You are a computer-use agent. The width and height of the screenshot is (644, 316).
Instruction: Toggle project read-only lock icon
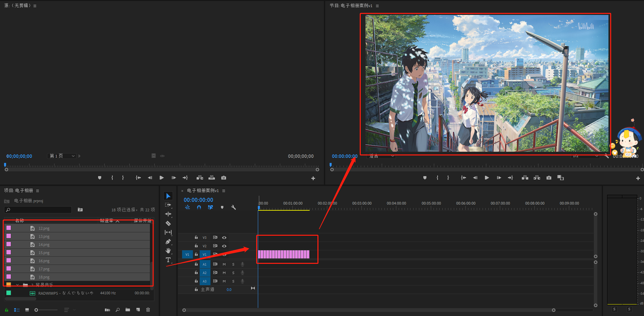pos(6,310)
